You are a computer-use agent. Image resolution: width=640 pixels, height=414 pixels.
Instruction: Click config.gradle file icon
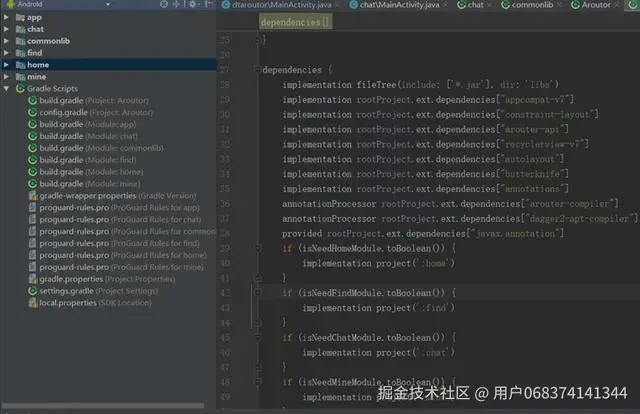point(33,112)
